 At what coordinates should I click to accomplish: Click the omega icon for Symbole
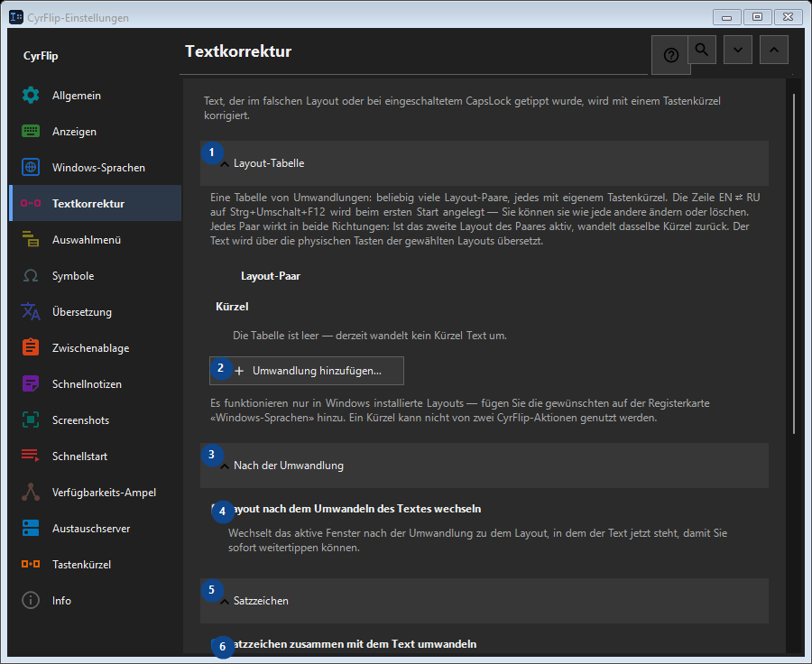(x=31, y=275)
